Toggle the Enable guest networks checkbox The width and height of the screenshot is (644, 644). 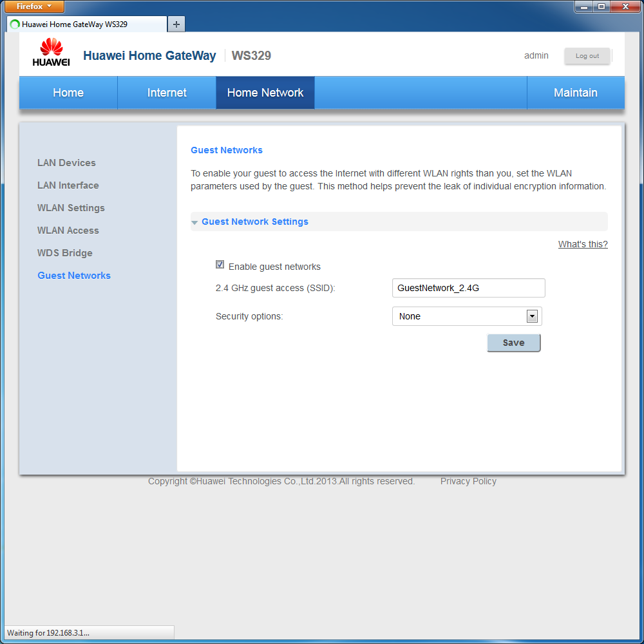[220, 265]
